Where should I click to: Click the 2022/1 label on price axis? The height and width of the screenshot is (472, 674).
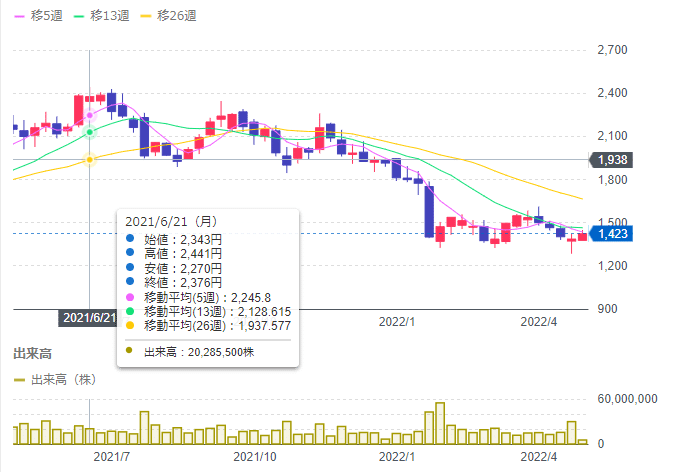click(397, 322)
